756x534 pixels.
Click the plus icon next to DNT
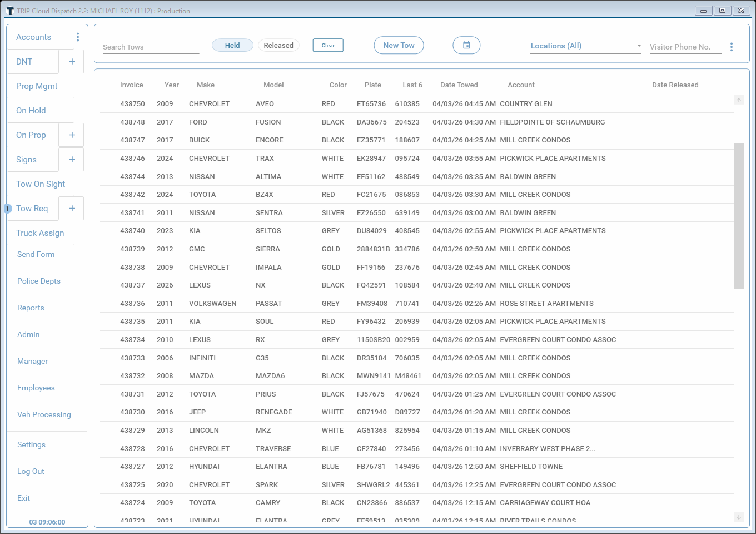[x=71, y=61]
